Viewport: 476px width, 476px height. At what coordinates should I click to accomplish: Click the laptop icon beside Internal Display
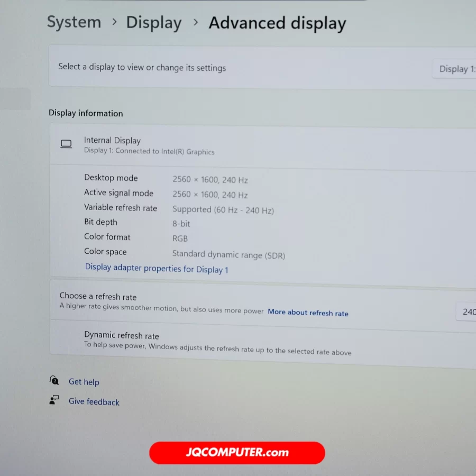[x=66, y=144]
